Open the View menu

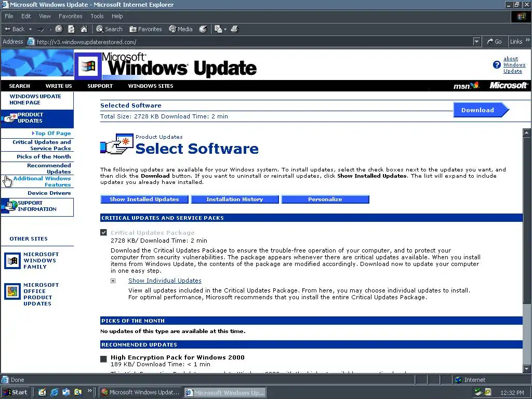tap(45, 16)
